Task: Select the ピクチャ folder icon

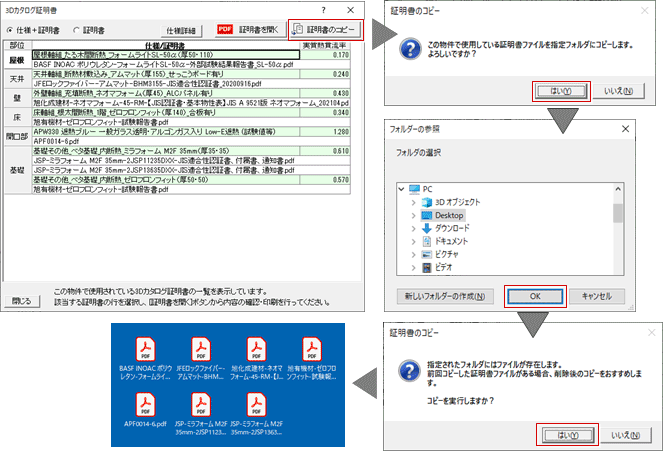Action: point(427,254)
